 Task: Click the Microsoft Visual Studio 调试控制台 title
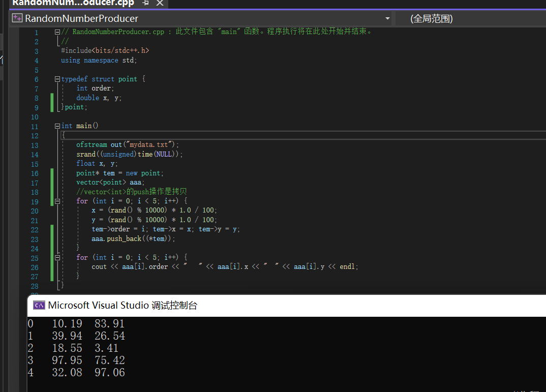pos(123,306)
